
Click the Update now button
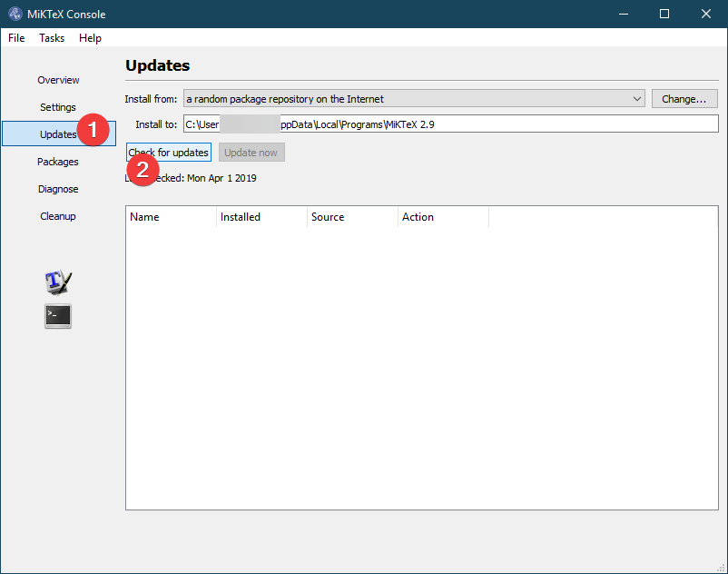pos(251,153)
